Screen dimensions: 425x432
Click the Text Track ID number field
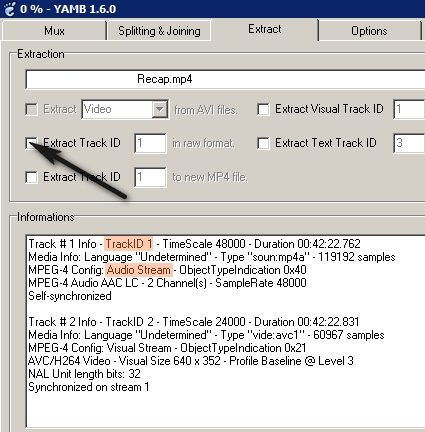pyautogui.click(x=409, y=143)
